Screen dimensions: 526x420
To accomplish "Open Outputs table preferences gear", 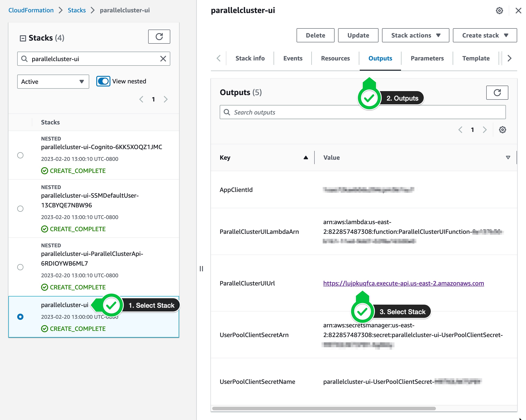I will point(502,130).
